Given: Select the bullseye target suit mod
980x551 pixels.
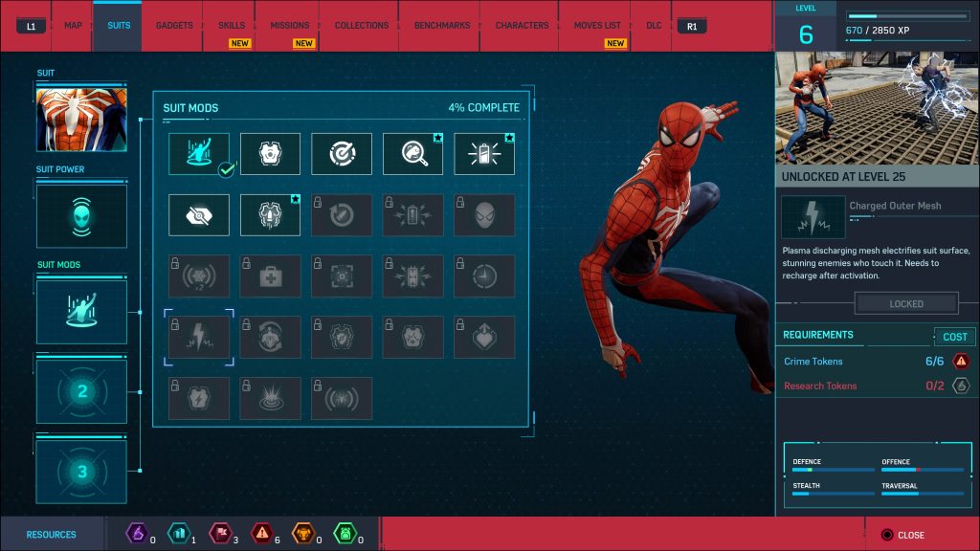Looking at the screenshot, I should [x=342, y=153].
